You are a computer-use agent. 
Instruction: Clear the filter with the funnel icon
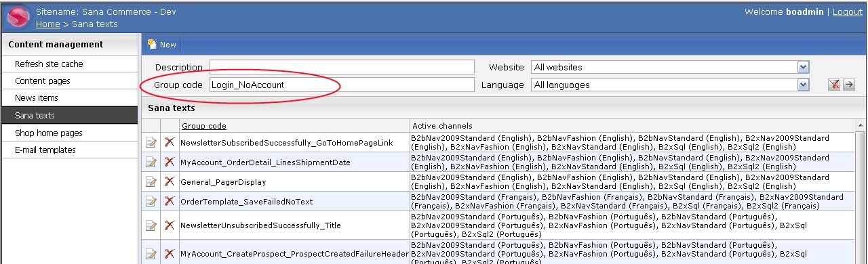tap(834, 85)
